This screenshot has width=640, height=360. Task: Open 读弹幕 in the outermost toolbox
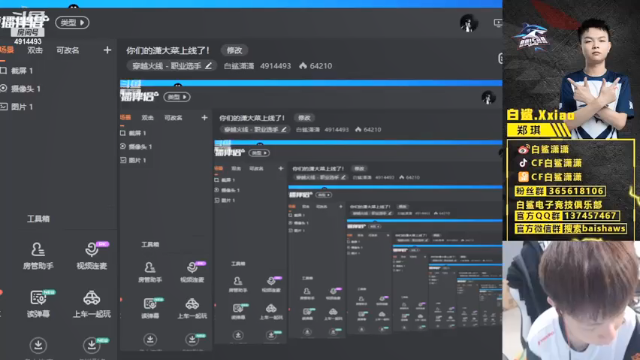[38, 304]
